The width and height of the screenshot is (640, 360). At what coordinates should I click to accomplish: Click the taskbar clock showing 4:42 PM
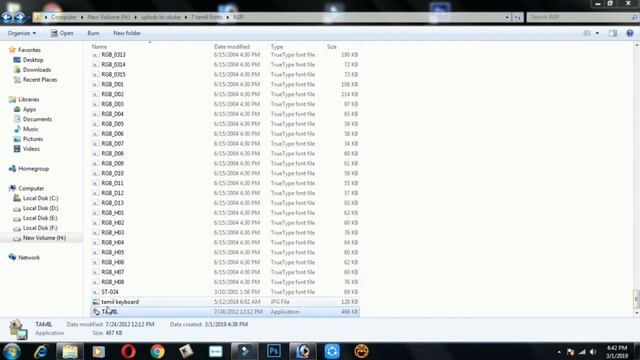(x=617, y=352)
